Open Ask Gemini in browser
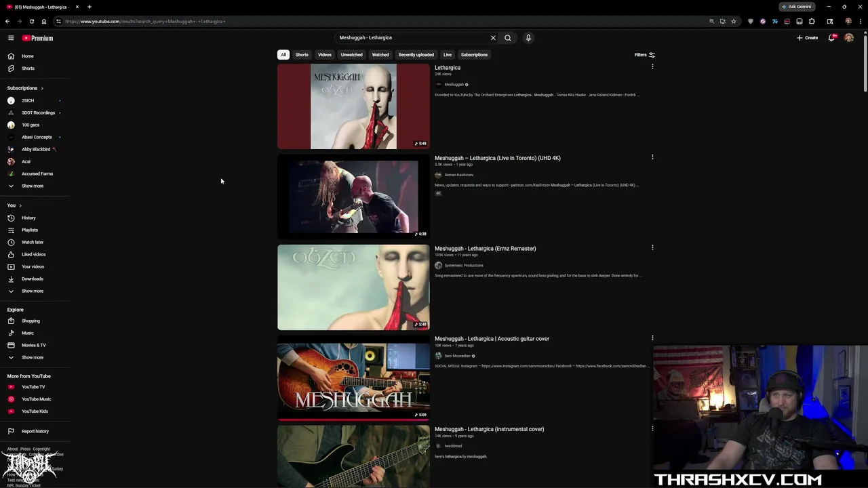Screen dimensions: 868x488 797,7
